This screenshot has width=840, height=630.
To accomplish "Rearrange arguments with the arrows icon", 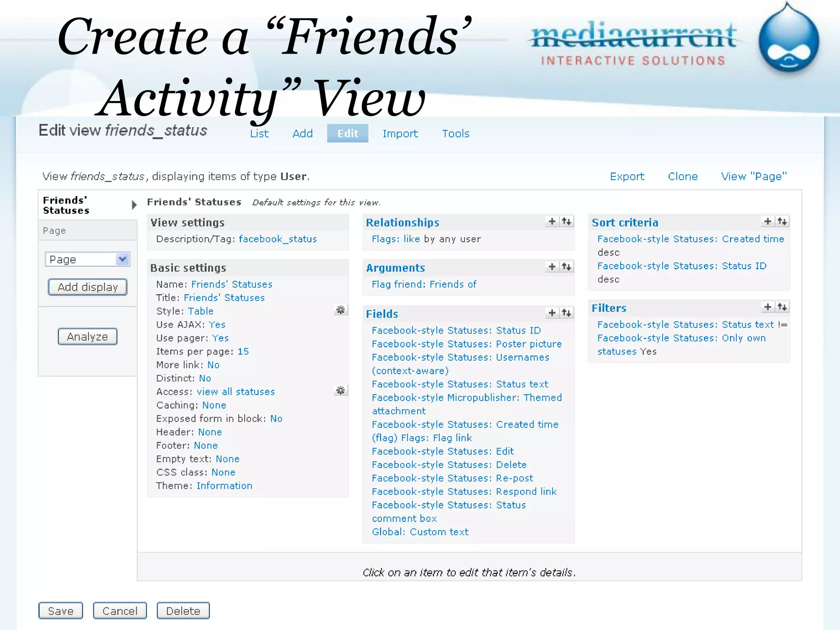I will pyautogui.click(x=566, y=267).
